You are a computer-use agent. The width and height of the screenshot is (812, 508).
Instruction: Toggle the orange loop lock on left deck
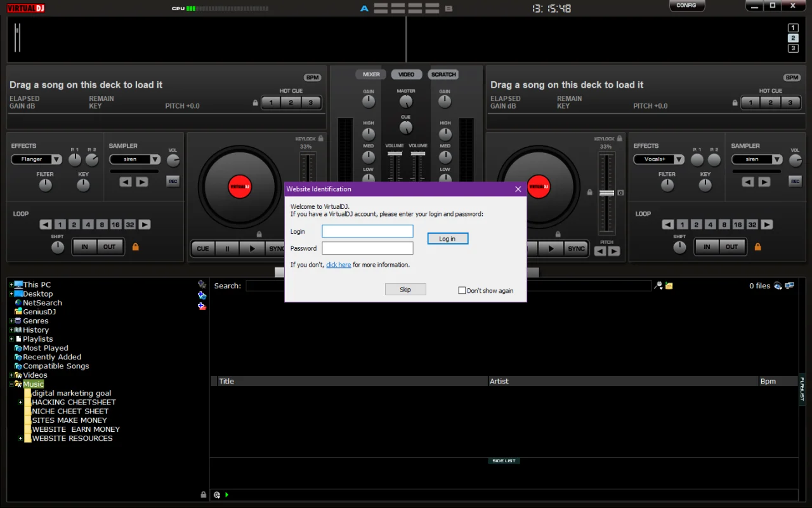point(135,246)
